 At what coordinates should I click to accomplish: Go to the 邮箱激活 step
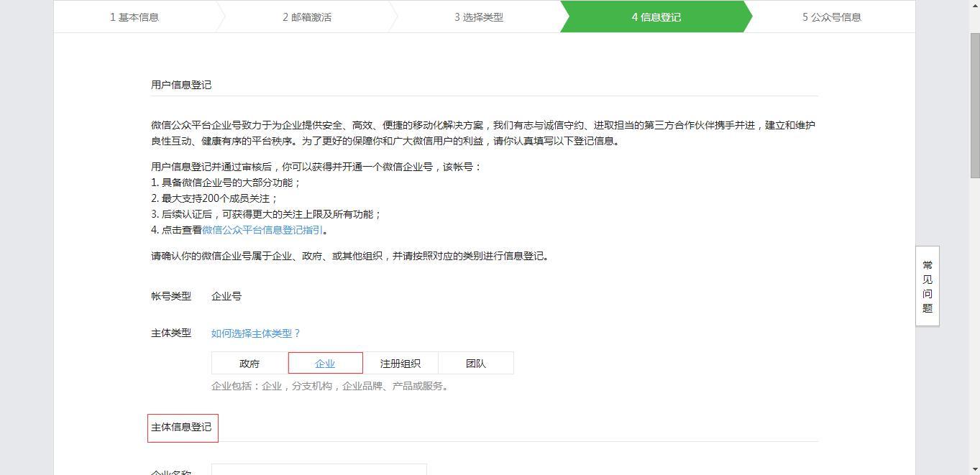(x=307, y=17)
